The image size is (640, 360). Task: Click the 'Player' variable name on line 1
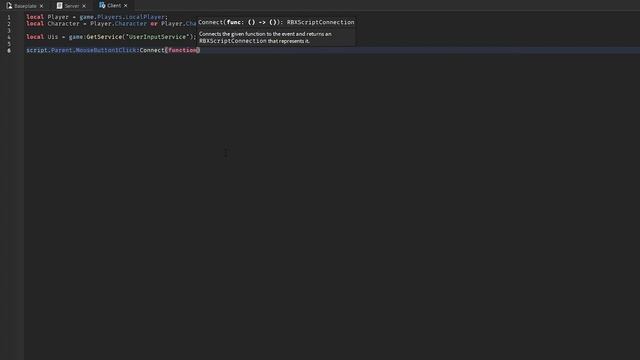pos(58,17)
